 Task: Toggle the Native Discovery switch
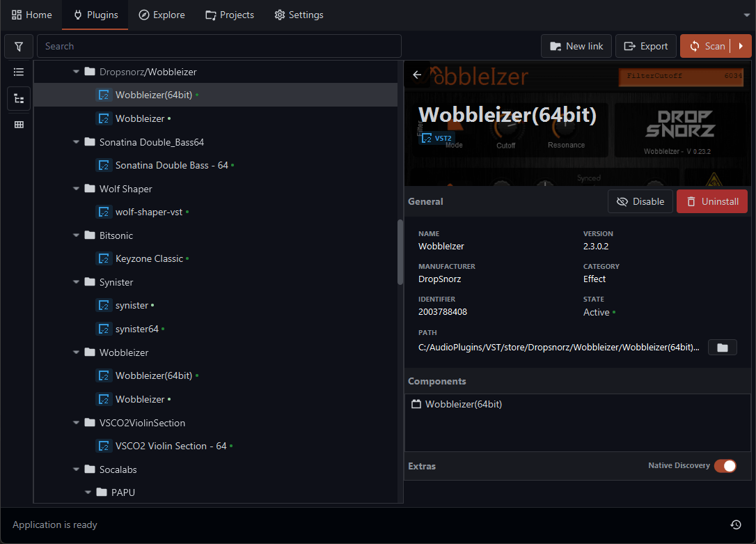[x=725, y=466]
